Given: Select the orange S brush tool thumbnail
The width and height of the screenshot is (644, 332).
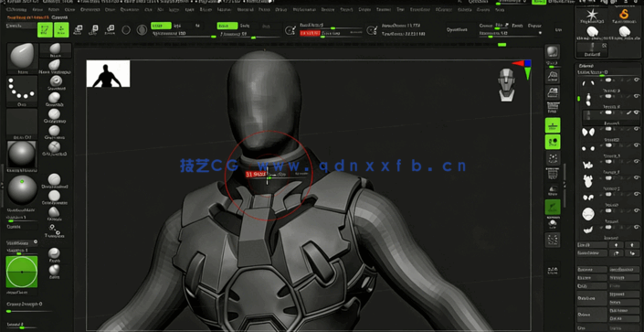Looking at the screenshot, I should pos(624,16).
